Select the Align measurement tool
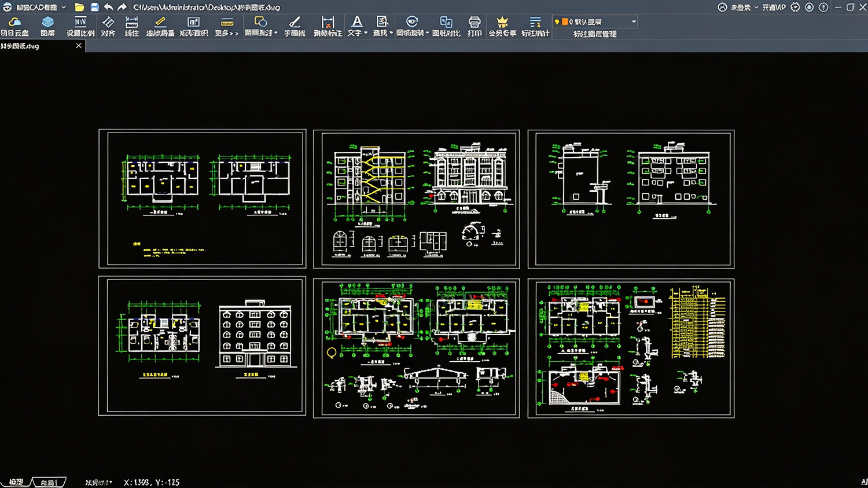This screenshot has height=488, width=868. pos(108,27)
